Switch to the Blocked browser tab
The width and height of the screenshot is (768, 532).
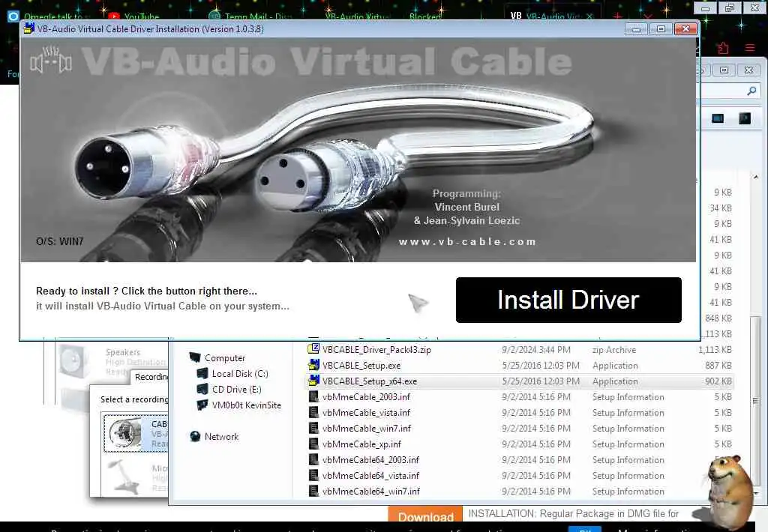[x=424, y=16]
